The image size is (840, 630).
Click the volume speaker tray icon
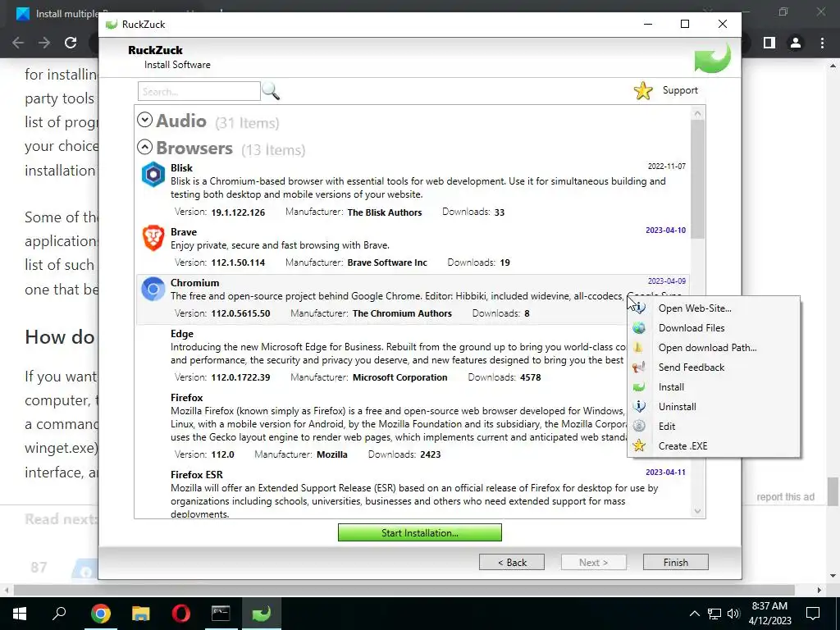[733, 614]
